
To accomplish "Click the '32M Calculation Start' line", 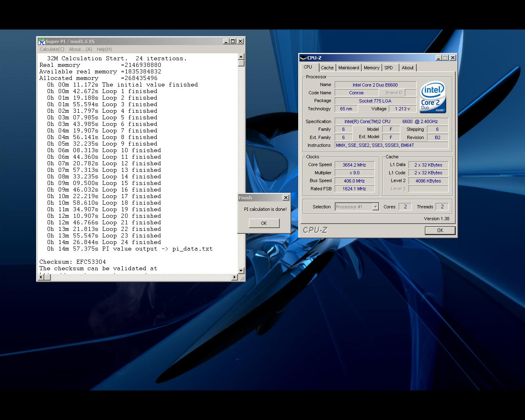I will pyautogui.click(x=117, y=58).
